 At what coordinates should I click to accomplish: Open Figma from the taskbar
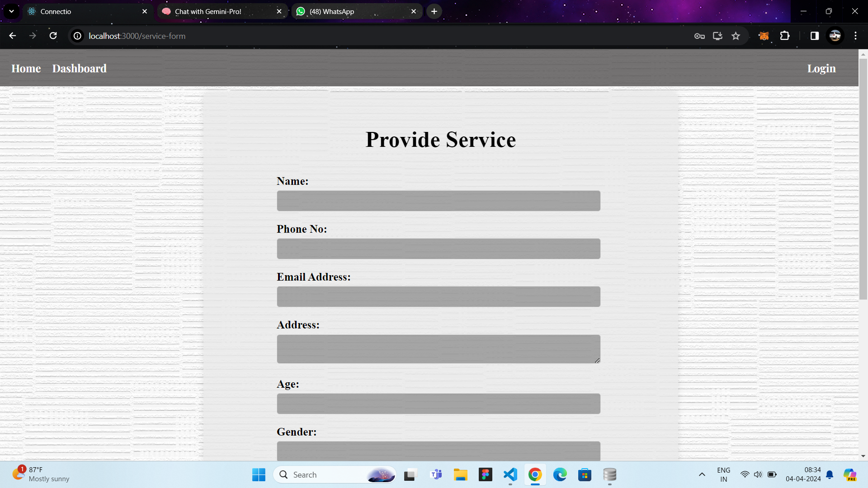point(485,474)
